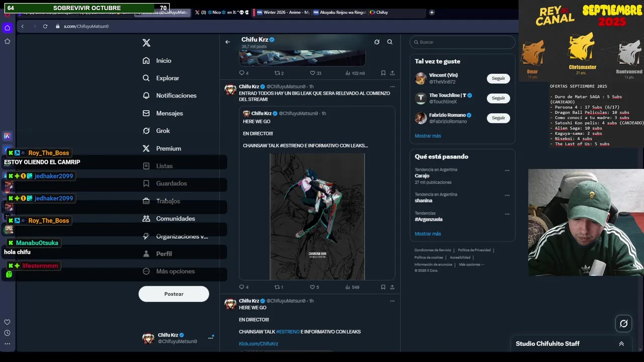Like the post with 33 likes

315,73
